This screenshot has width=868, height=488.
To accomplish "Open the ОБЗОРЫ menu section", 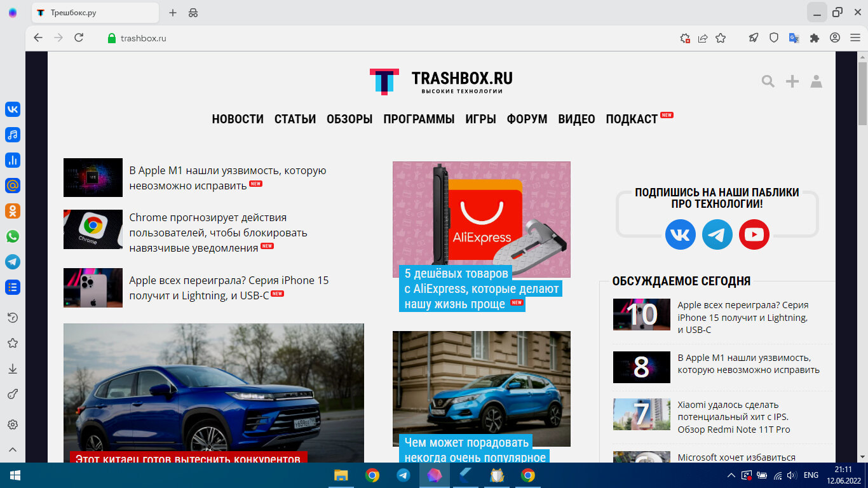I will coord(349,119).
